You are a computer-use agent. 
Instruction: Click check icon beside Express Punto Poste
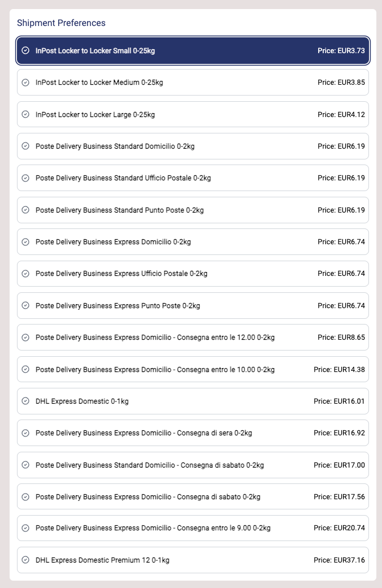(25, 305)
